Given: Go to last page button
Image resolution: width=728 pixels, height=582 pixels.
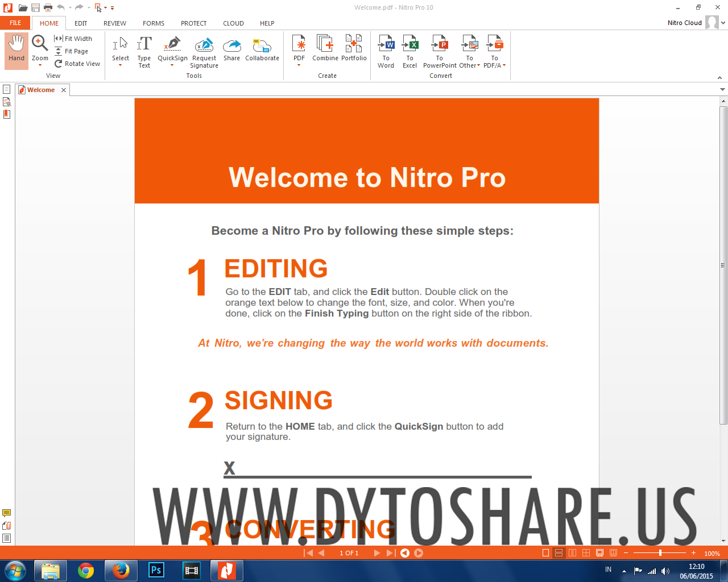Looking at the screenshot, I should (390, 553).
